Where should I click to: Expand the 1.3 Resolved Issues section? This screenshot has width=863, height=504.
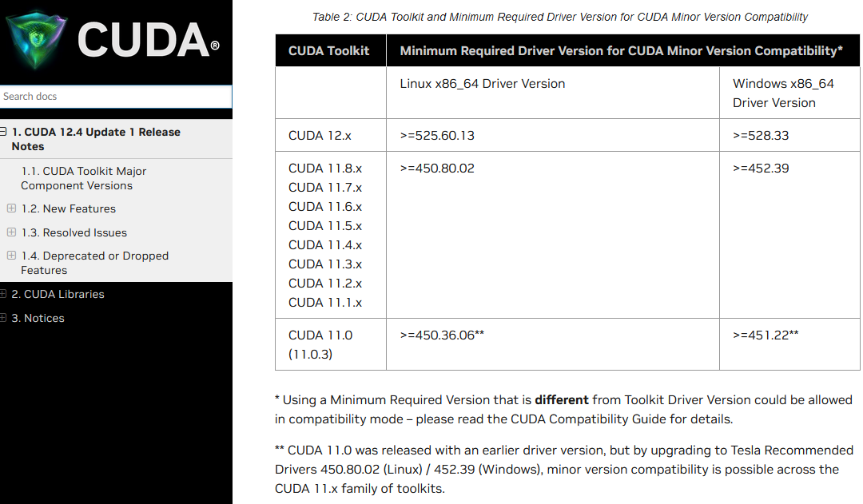coord(10,232)
